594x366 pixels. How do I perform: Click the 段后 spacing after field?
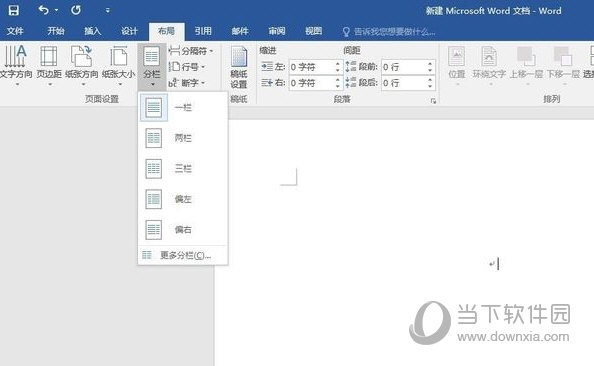(404, 83)
